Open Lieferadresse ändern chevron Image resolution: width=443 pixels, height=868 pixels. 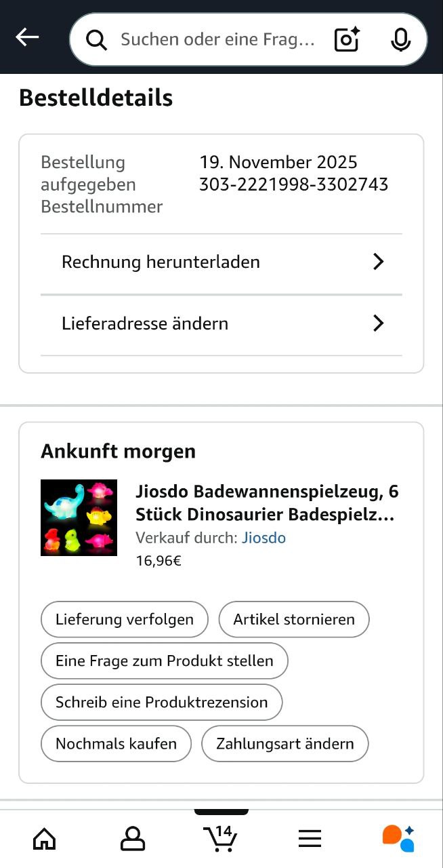tap(378, 323)
